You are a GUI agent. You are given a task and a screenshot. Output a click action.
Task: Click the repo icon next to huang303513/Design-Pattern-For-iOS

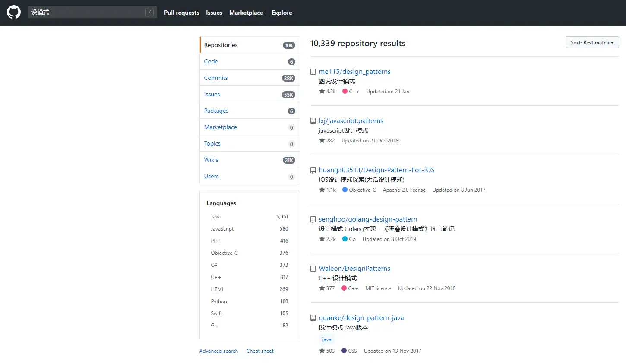[x=313, y=171]
